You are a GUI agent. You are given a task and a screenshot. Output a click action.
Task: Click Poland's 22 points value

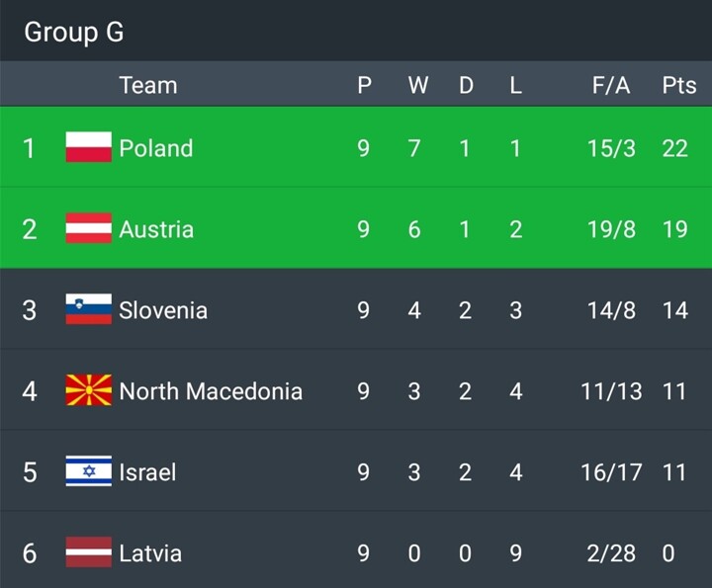(674, 148)
